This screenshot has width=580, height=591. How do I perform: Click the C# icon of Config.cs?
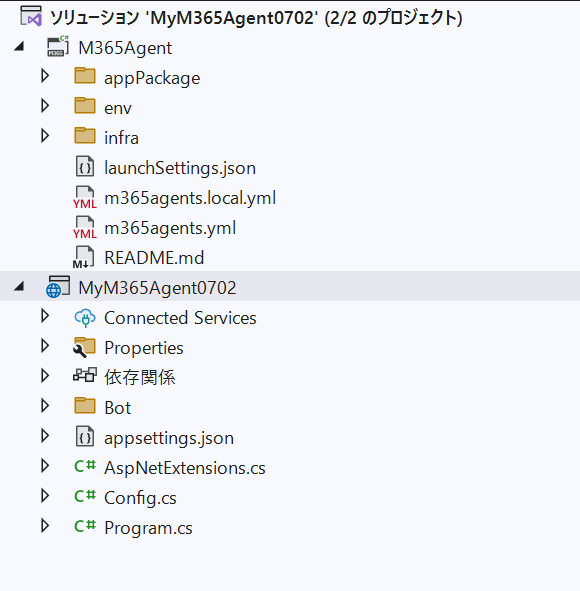pyautogui.click(x=85, y=496)
